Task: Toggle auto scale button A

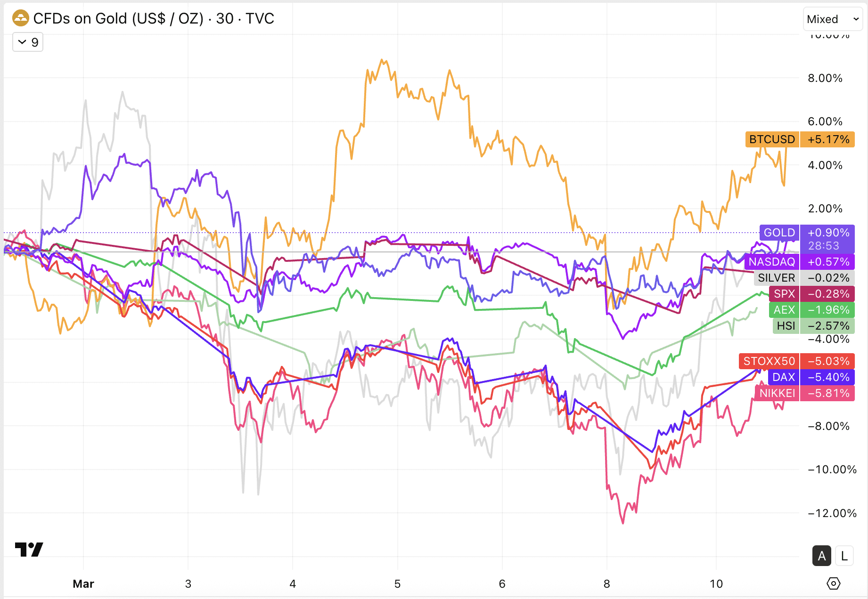Action: point(821,556)
